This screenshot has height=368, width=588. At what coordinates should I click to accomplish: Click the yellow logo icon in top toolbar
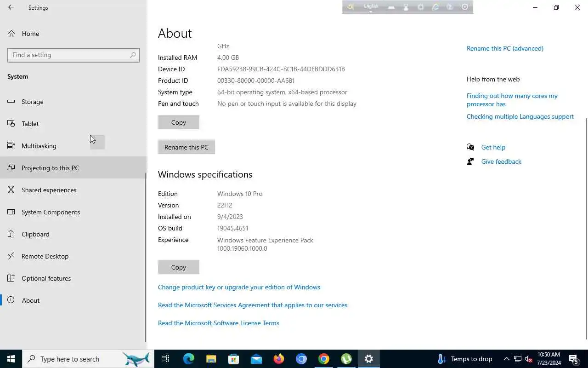click(351, 7)
